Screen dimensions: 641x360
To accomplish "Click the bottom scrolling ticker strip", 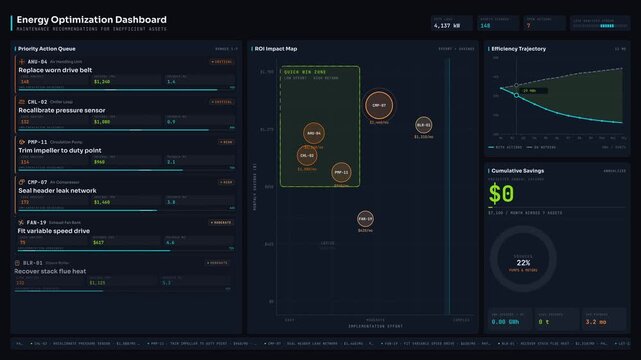I will click(320, 344).
